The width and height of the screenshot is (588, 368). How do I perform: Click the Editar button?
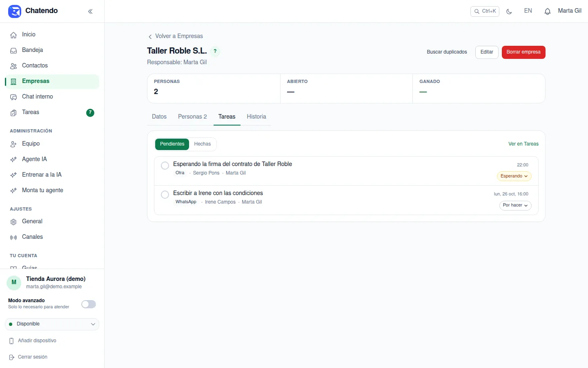coord(487,52)
